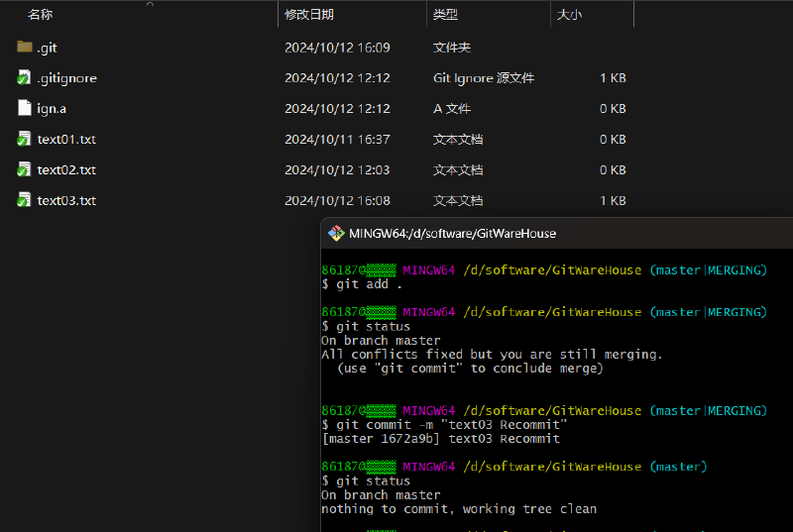Click the git commit -m "text03 Recommit" command
This screenshot has width=793, height=532.
pos(444,424)
